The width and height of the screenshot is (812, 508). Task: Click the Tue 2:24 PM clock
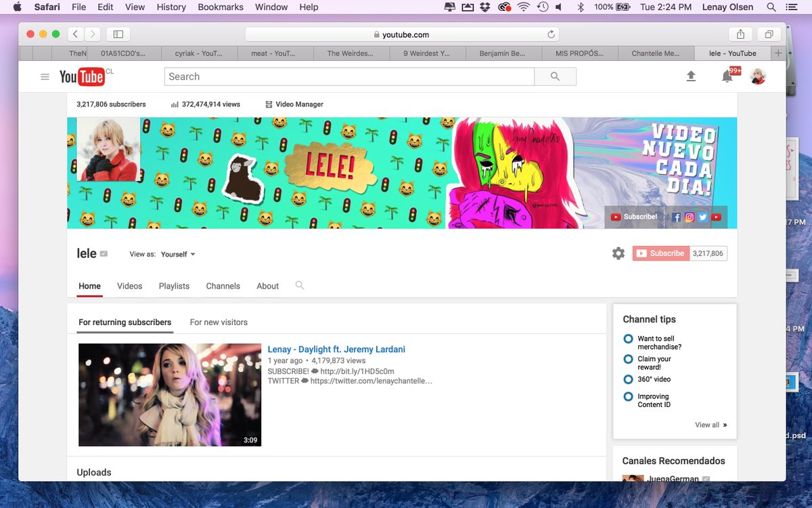[x=666, y=7]
